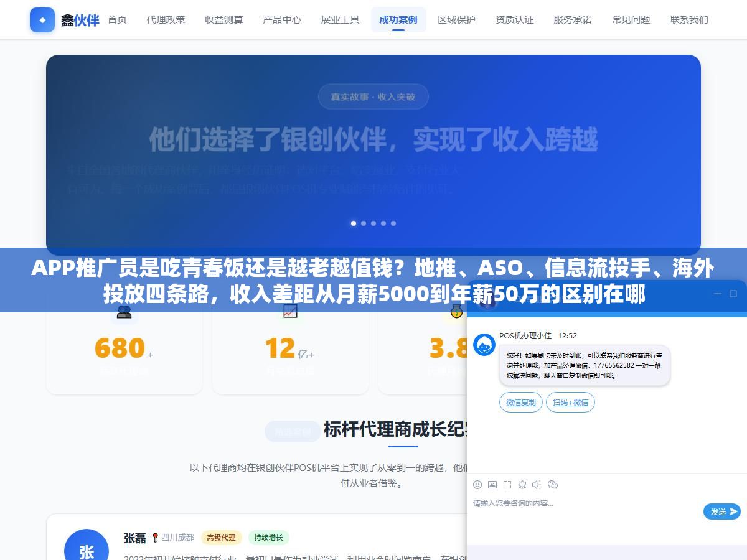Image resolution: width=747 pixels, height=560 pixels.
Task: Click the send image icon in chat
Action: tap(492, 485)
